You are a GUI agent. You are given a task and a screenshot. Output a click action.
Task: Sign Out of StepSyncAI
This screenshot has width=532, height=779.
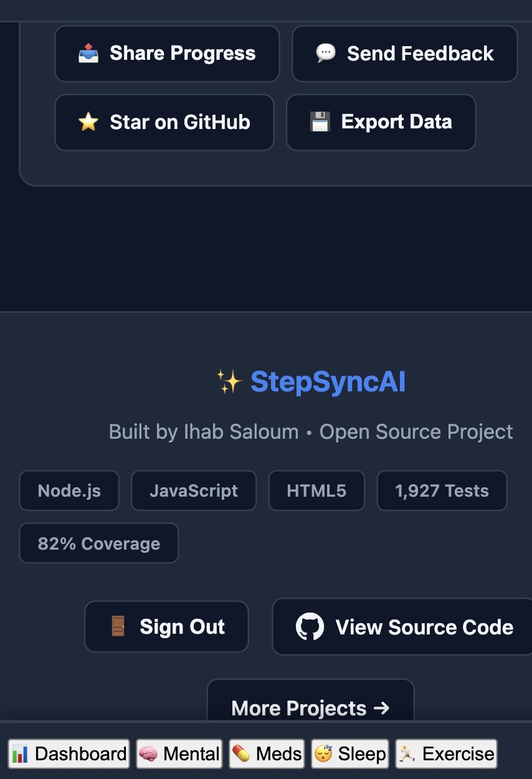166,626
